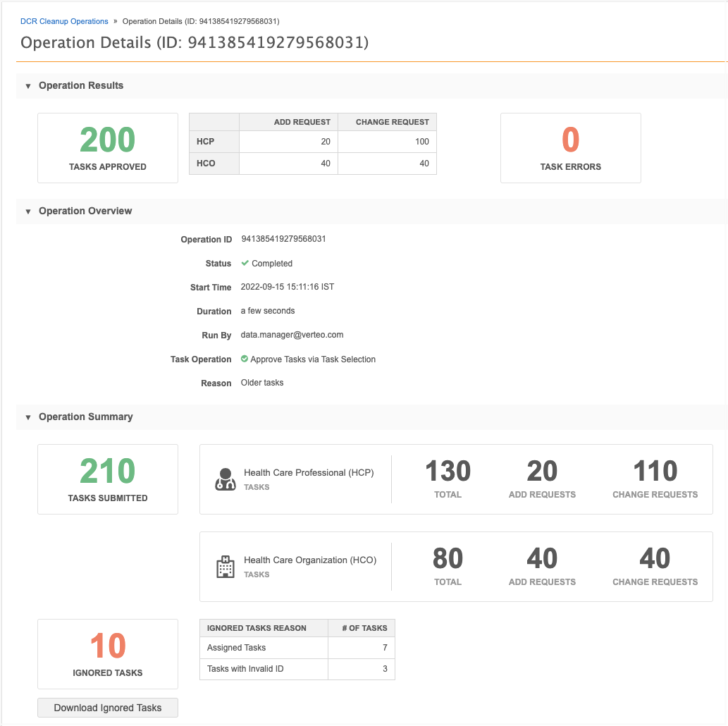Viewport: 728px width, 726px height.
Task: Open the DCR Cleanup Operations breadcrumb link
Action: point(64,21)
